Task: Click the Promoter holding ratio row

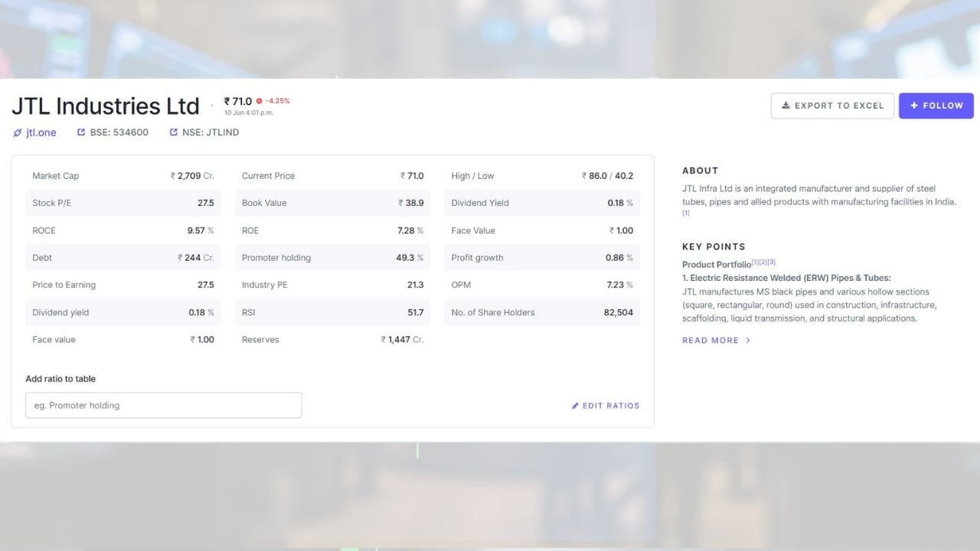Action: pyautogui.click(x=332, y=258)
